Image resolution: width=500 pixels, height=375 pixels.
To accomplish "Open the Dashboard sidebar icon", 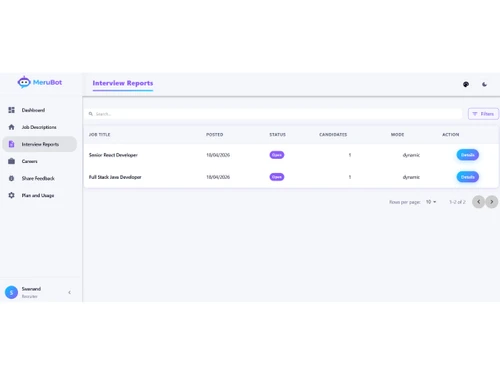I will click(11, 110).
